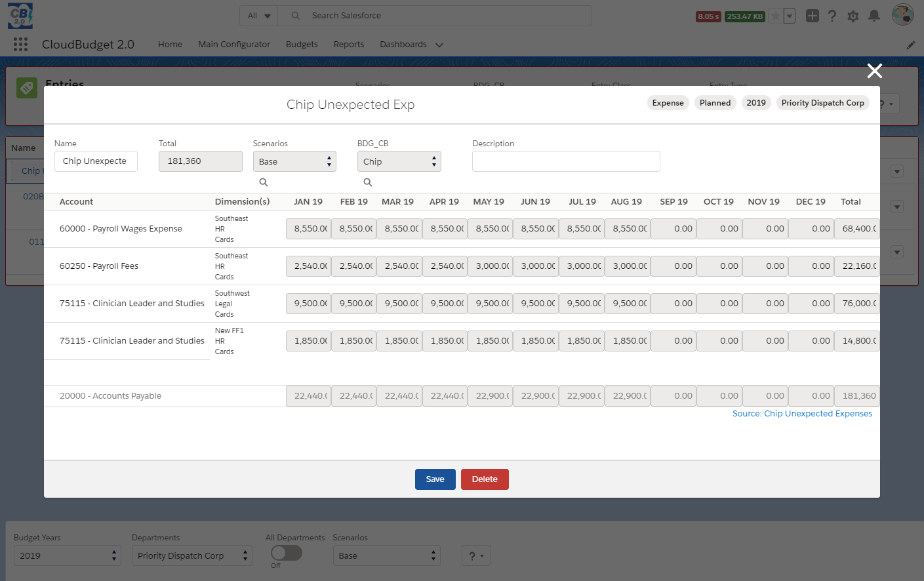Screen dimensions: 924x581
Task: Expand the Budget Years 2019 dropdown
Action: pyautogui.click(x=68, y=555)
